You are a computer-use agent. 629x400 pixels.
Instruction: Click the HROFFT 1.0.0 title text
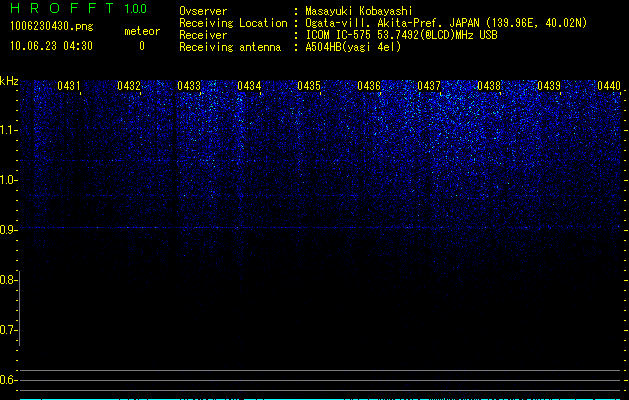coord(78,8)
